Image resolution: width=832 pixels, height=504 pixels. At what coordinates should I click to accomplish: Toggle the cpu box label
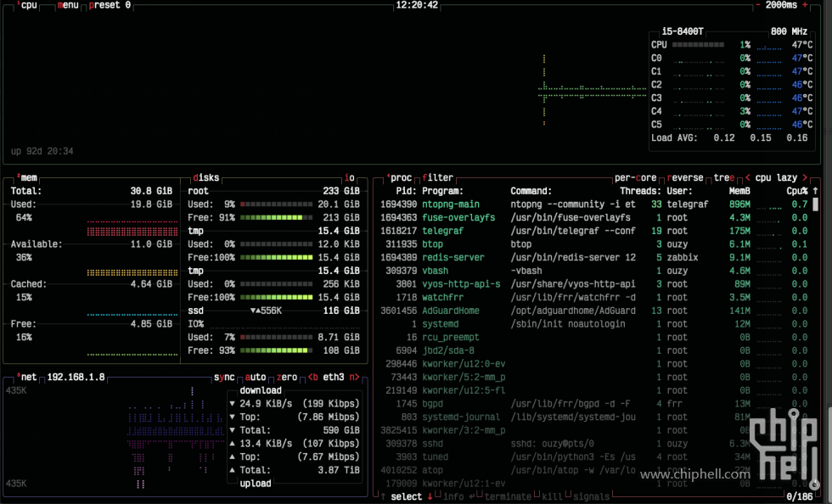pos(29,5)
